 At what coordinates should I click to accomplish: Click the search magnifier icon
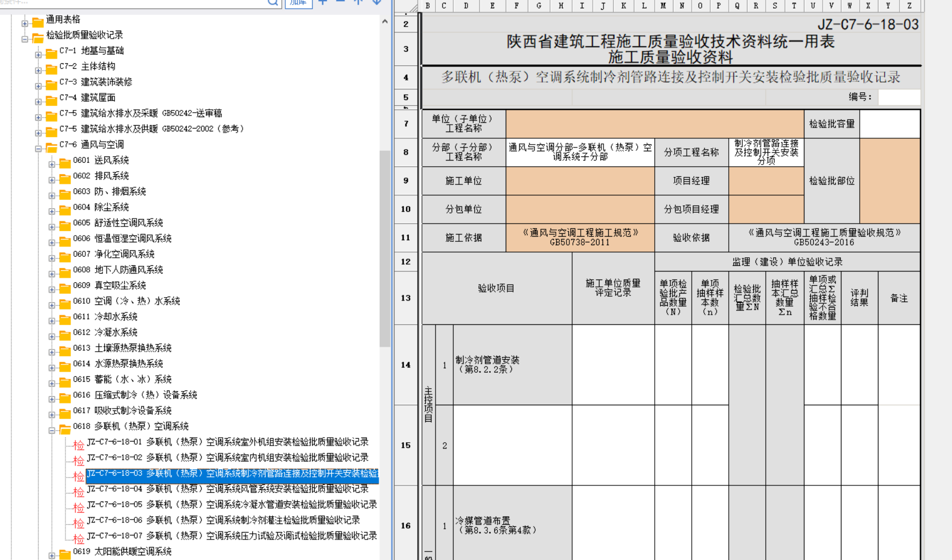click(x=273, y=2)
